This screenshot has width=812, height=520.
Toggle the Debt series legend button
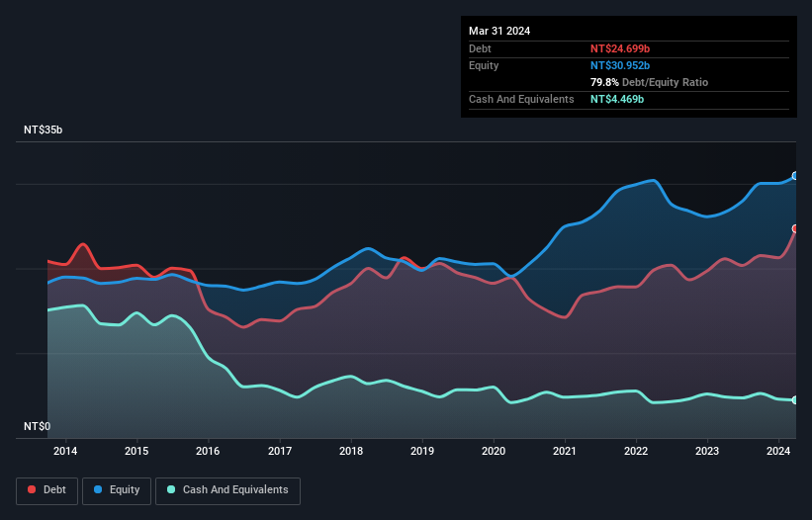[x=46, y=490]
